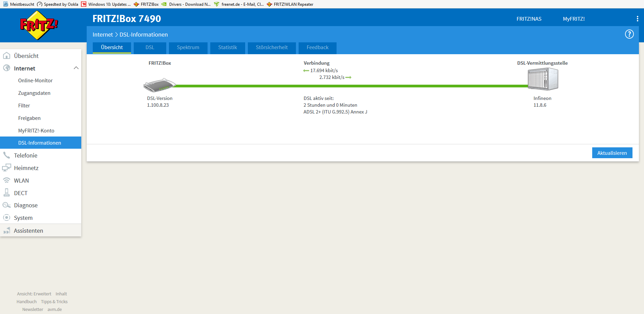Click the System icon
Viewport: 644px width, 314px height.
point(6,217)
